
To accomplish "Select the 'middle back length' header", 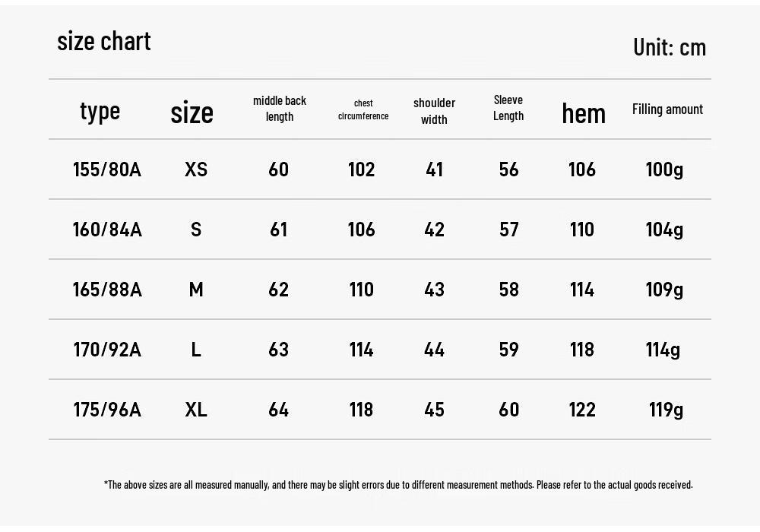I will pyautogui.click(x=280, y=109).
